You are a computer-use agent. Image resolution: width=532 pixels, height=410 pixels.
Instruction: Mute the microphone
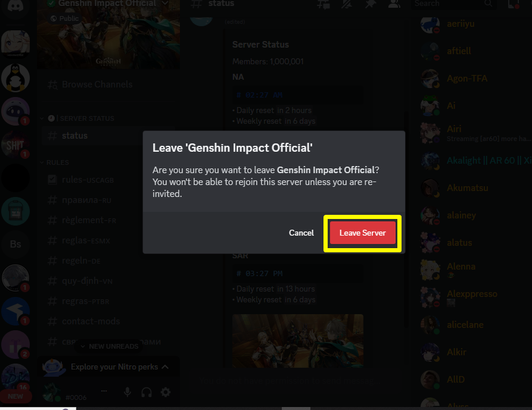click(x=127, y=392)
